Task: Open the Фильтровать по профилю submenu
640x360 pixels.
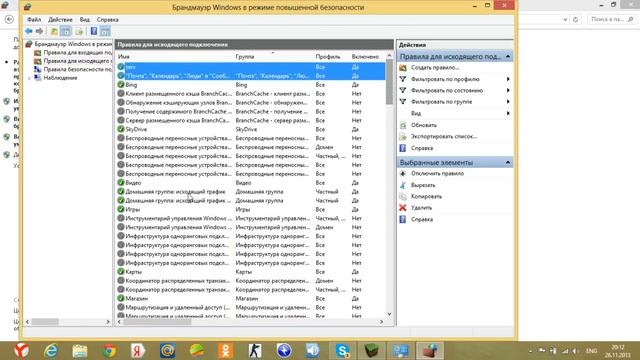Action: click(455, 79)
